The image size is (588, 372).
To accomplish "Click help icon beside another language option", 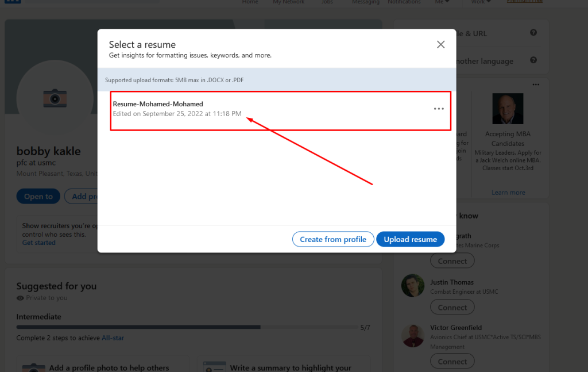I will click(533, 60).
